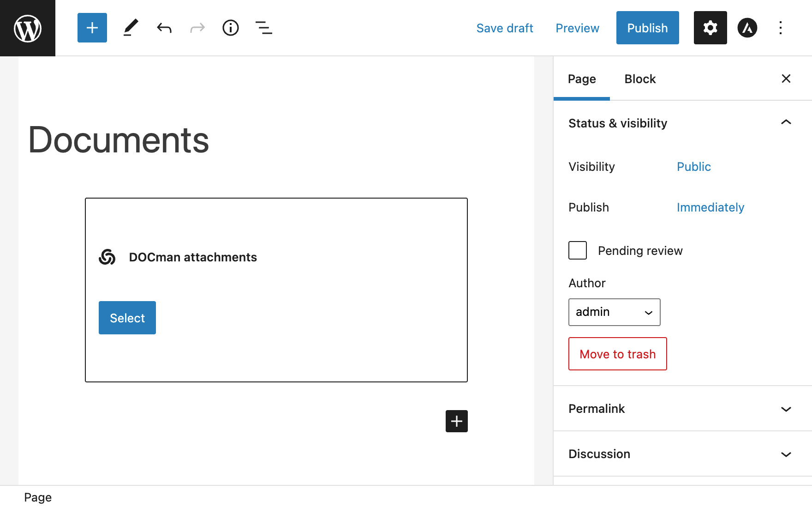Open the List view icon
812x508 pixels.
pyautogui.click(x=263, y=28)
